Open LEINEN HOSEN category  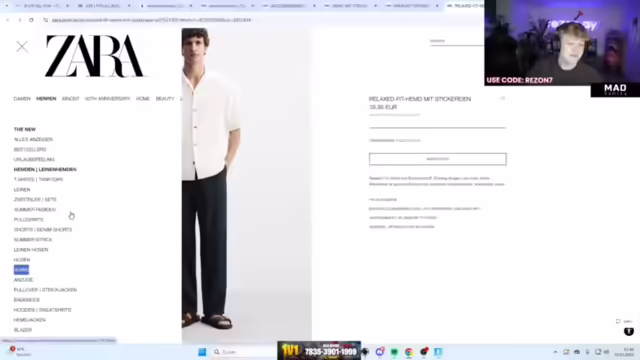click(x=31, y=250)
